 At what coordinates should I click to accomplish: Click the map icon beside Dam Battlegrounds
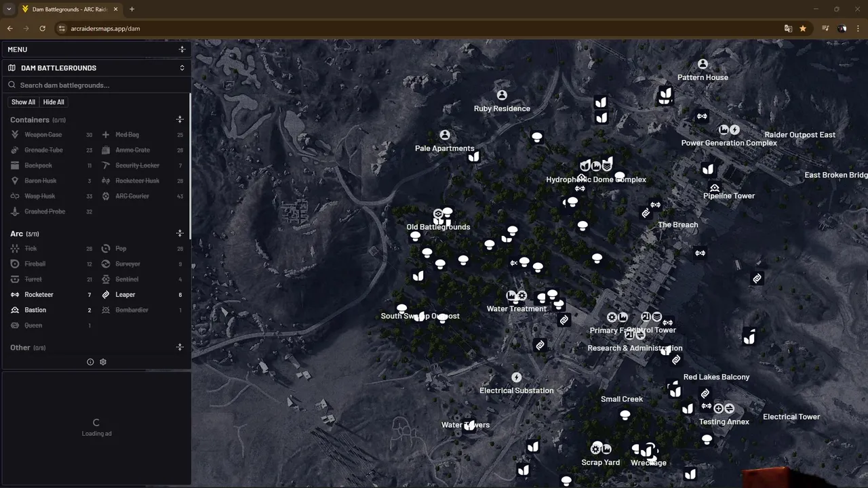pyautogui.click(x=12, y=68)
